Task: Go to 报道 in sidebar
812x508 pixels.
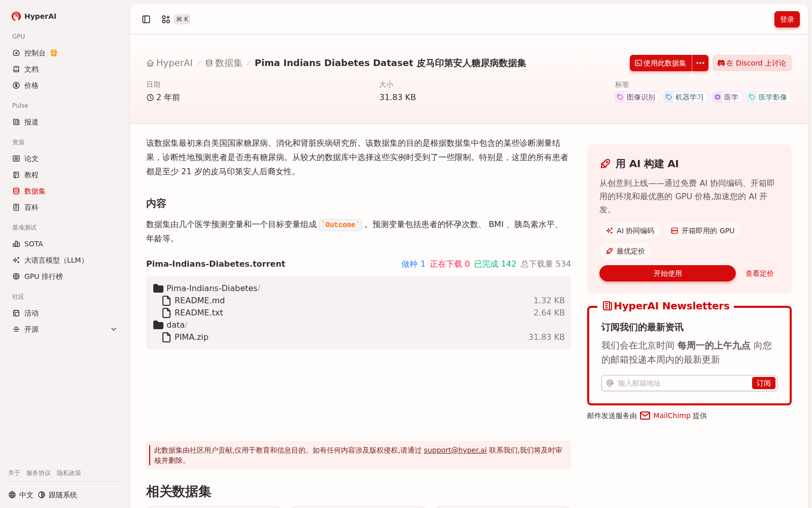Action: [31, 122]
